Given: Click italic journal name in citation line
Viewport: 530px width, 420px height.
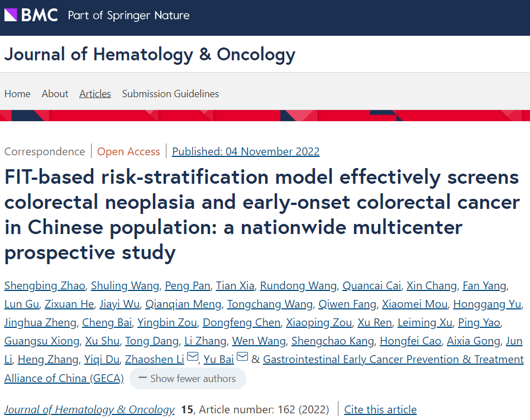Looking at the screenshot, I should pyautogui.click(x=89, y=409).
